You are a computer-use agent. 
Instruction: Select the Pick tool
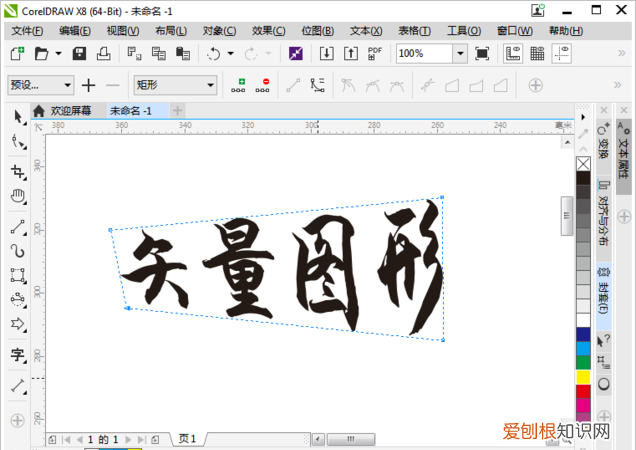pos(18,117)
